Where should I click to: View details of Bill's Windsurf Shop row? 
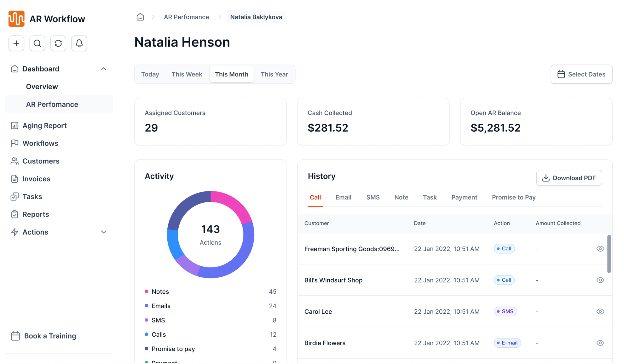(600, 280)
